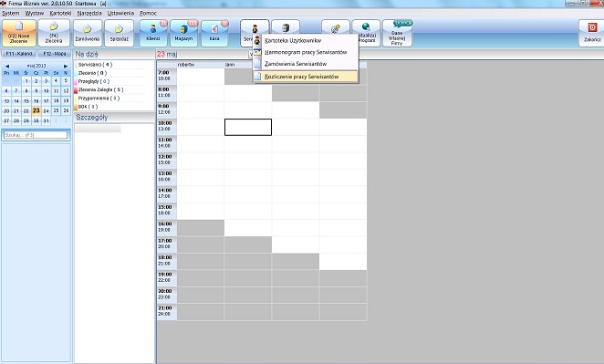Select day 24 in the calendar

pyautogui.click(x=46, y=110)
